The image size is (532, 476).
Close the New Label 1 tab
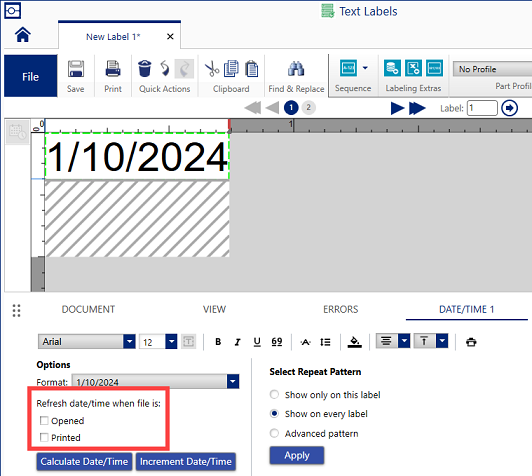pos(170,37)
